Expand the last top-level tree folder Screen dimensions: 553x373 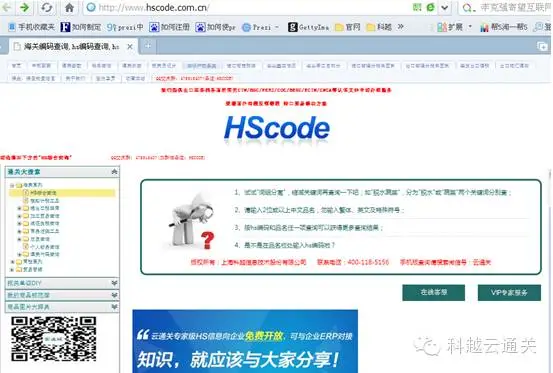coord(12,270)
